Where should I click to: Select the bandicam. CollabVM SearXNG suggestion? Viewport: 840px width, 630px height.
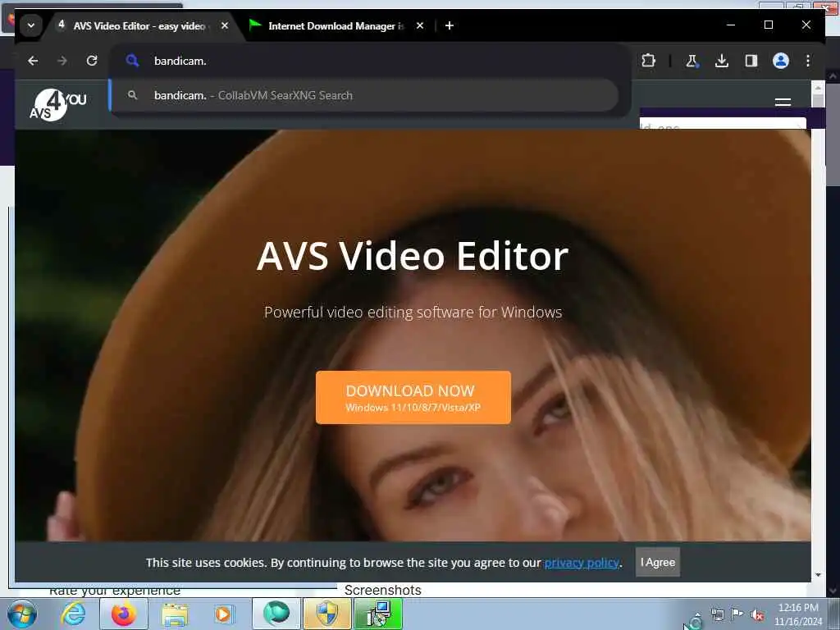click(364, 95)
